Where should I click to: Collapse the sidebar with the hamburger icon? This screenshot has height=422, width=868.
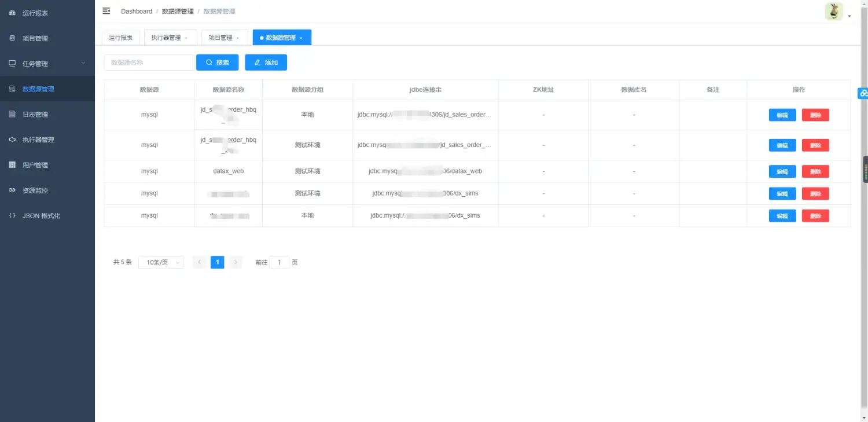[106, 10]
